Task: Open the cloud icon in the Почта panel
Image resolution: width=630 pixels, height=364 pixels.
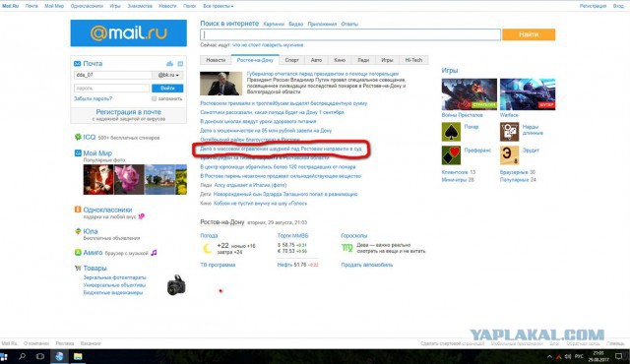Action: [x=169, y=64]
